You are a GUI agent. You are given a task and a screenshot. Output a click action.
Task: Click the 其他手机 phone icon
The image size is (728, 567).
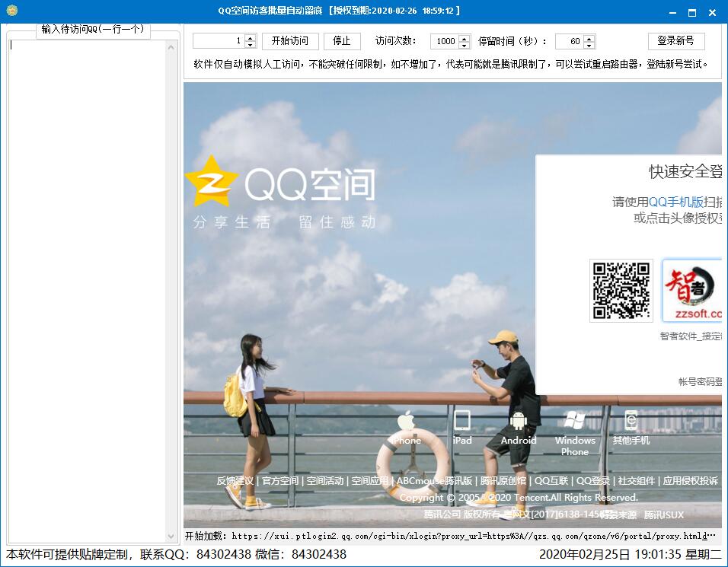[x=631, y=421]
